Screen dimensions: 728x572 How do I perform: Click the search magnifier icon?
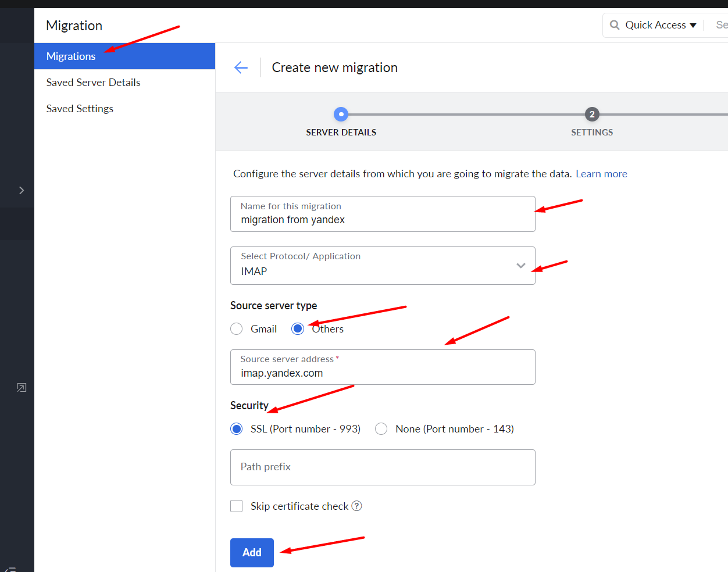point(615,25)
